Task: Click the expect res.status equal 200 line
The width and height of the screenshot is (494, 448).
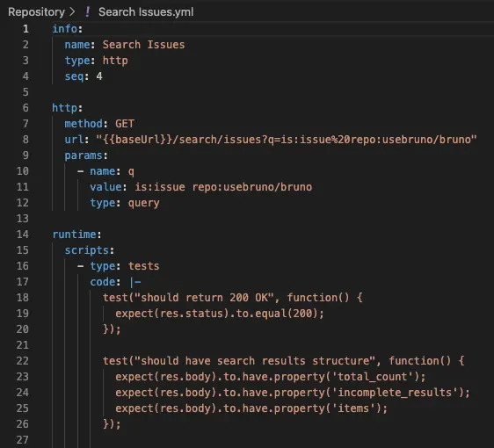Action: [220, 314]
